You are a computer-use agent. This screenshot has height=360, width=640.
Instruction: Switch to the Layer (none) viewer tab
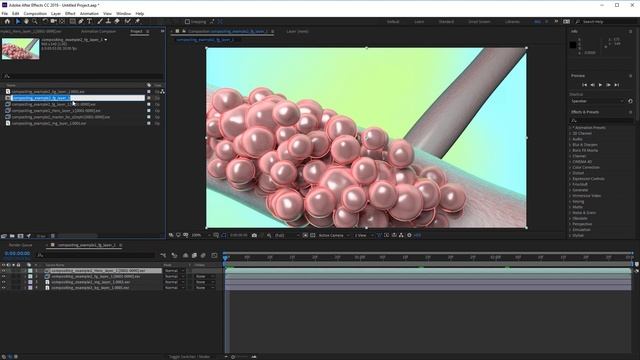(297, 31)
